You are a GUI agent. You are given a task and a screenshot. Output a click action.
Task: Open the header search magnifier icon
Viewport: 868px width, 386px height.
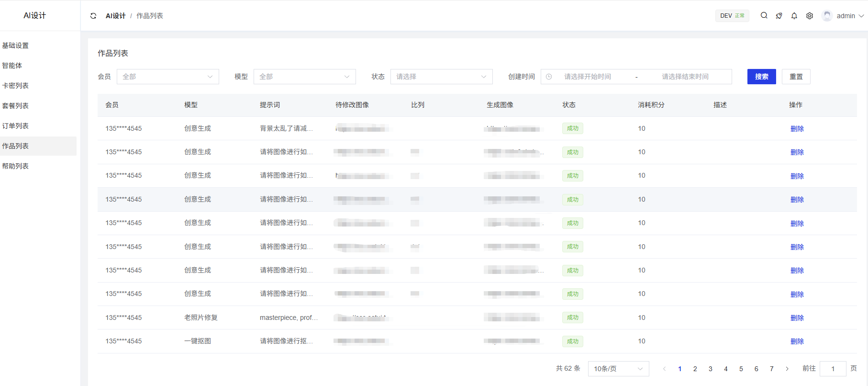(764, 16)
